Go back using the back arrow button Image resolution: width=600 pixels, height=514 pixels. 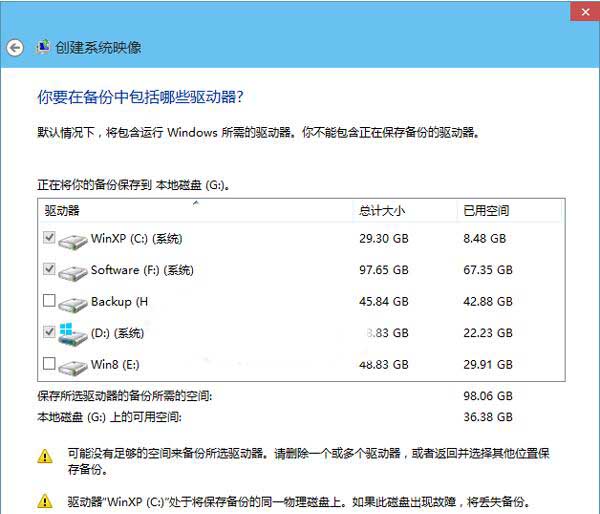[15, 48]
